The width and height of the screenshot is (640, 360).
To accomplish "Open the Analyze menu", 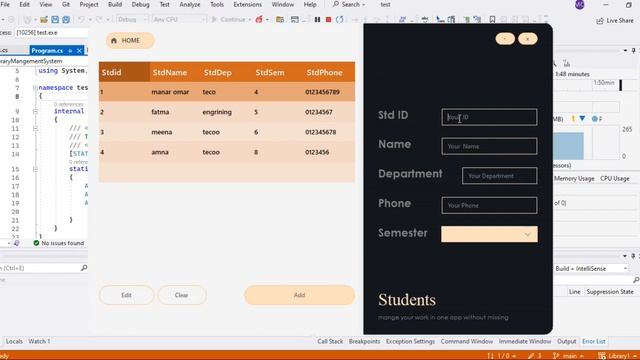I will 190,4.
